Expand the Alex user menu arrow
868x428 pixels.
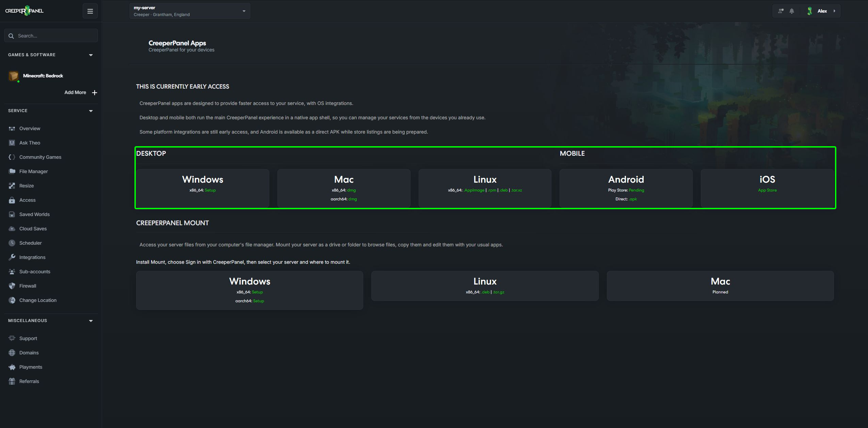tap(834, 11)
